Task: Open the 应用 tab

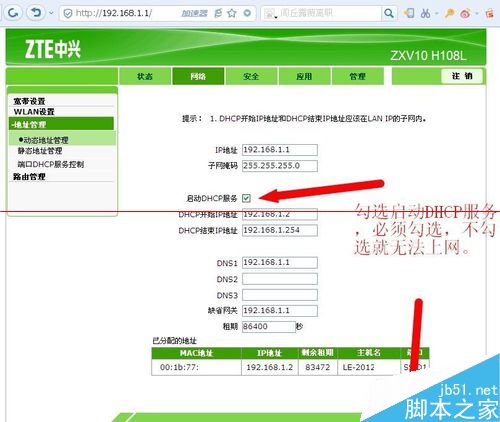Action: click(304, 76)
